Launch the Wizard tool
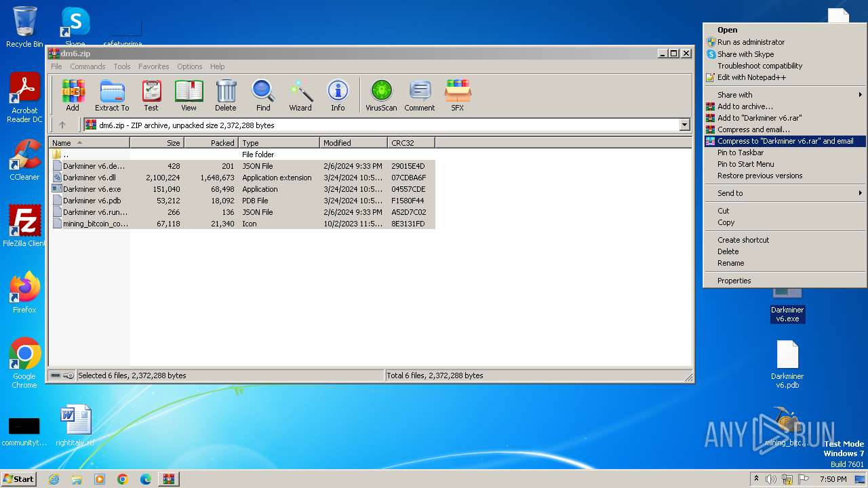 (x=300, y=95)
